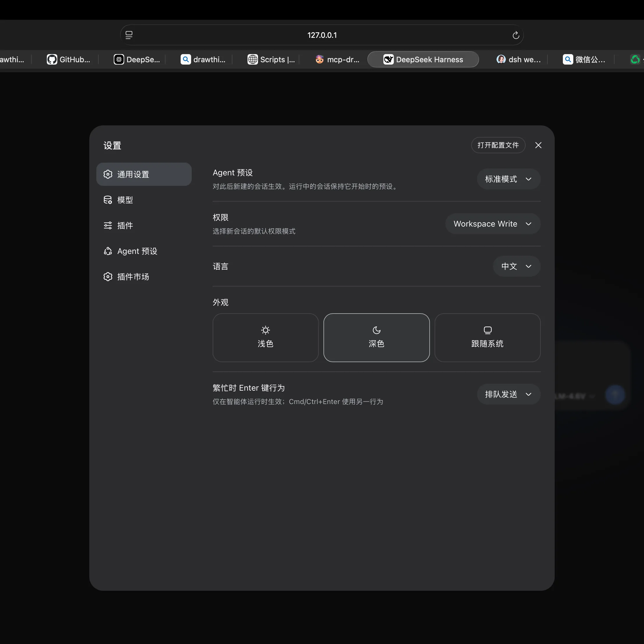
Task: Click the gear icon beside 通用设置
Action: point(108,174)
